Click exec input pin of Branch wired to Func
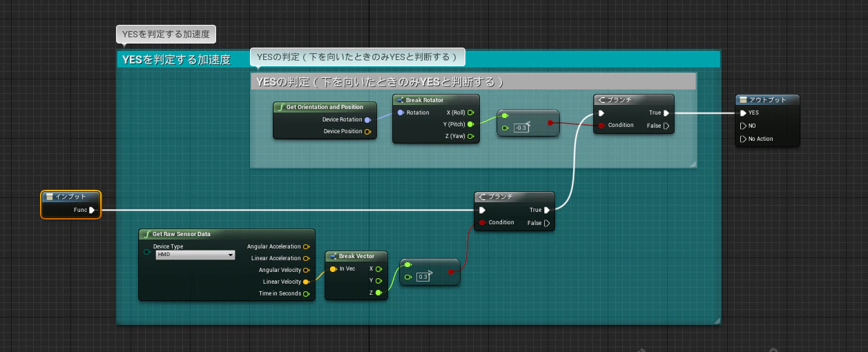This screenshot has width=868, height=352. 483,210
